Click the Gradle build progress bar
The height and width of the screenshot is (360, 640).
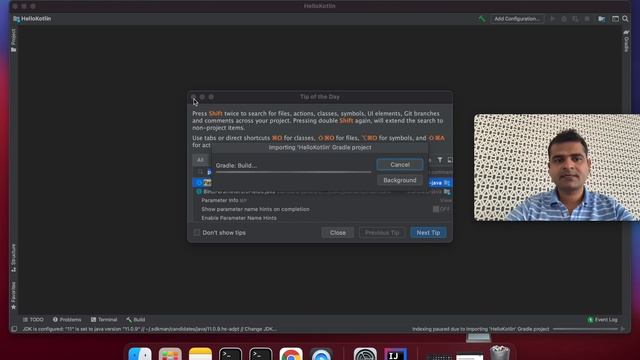(293, 172)
